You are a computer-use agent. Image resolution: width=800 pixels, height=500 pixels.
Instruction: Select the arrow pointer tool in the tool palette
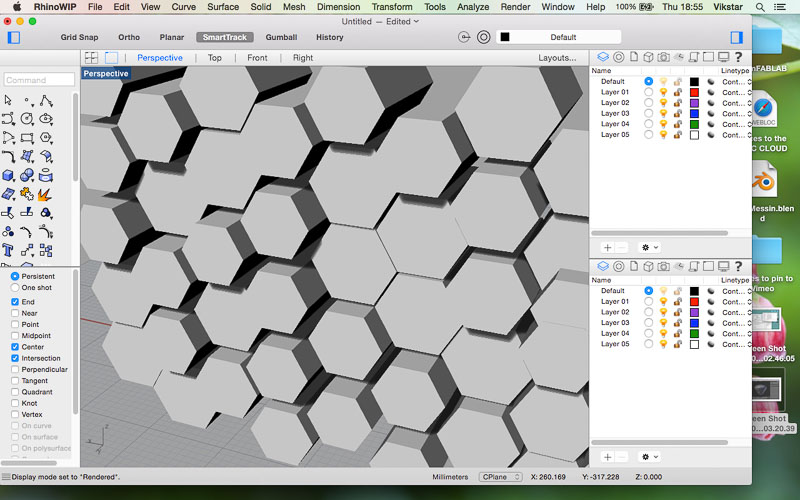(8, 100)
